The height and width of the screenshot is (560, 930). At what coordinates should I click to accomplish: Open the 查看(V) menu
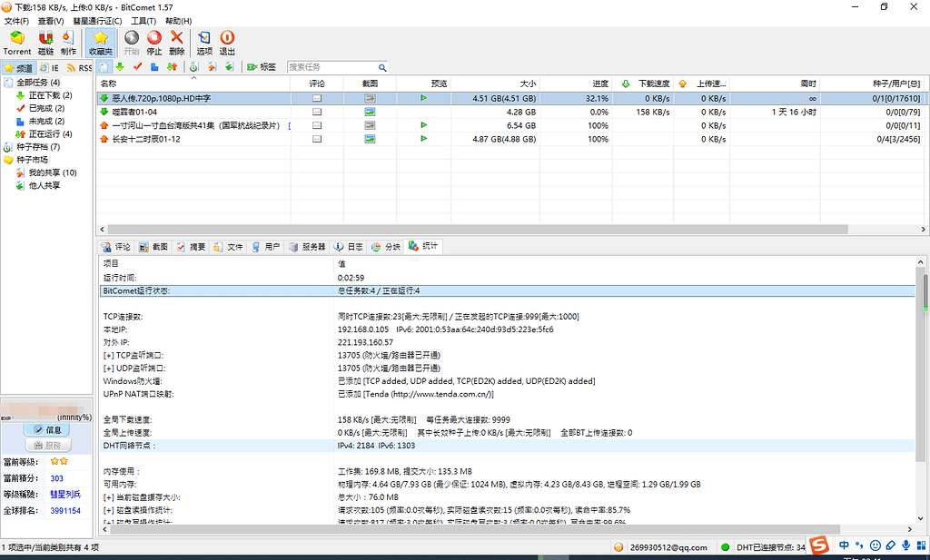tap(51, 21)
